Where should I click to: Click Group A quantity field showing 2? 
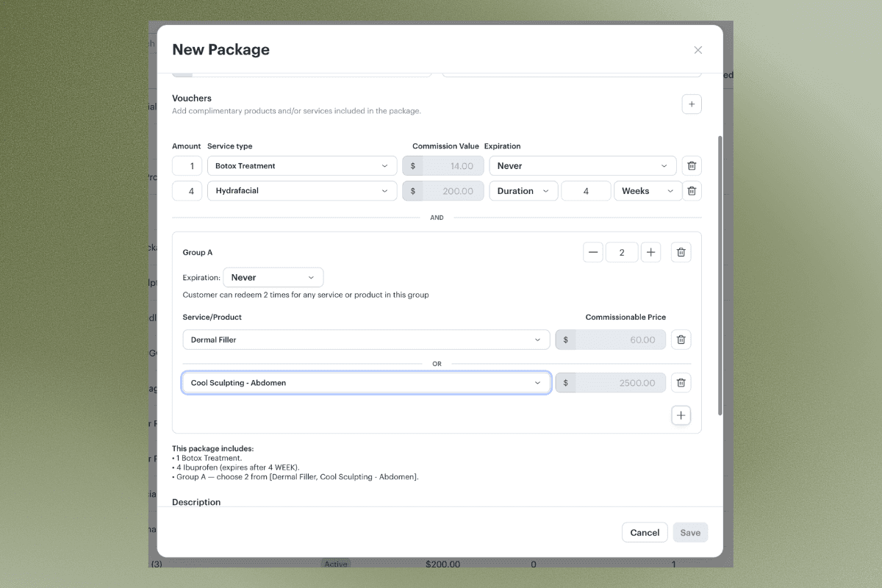pos(622,253)
